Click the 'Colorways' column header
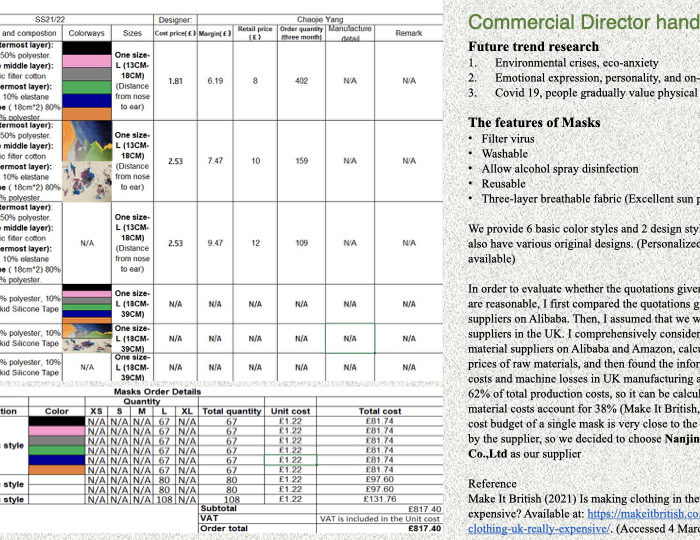The height and width of the screenshot is (540, 700). point(87,33)
